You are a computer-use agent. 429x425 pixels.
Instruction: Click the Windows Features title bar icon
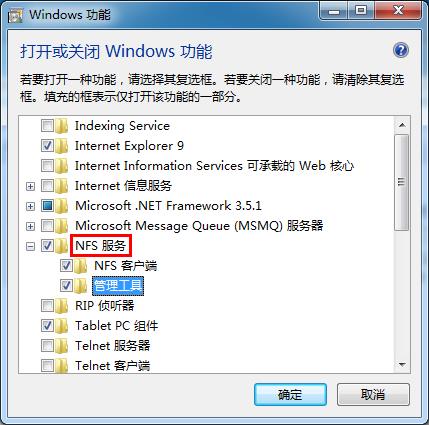tap(16, 16)
